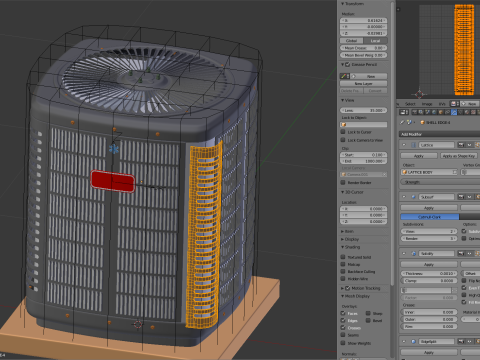Click the Subsurf modifier render camera icon
The height and width of the screenshot is (360, 480).
point(461,197)
